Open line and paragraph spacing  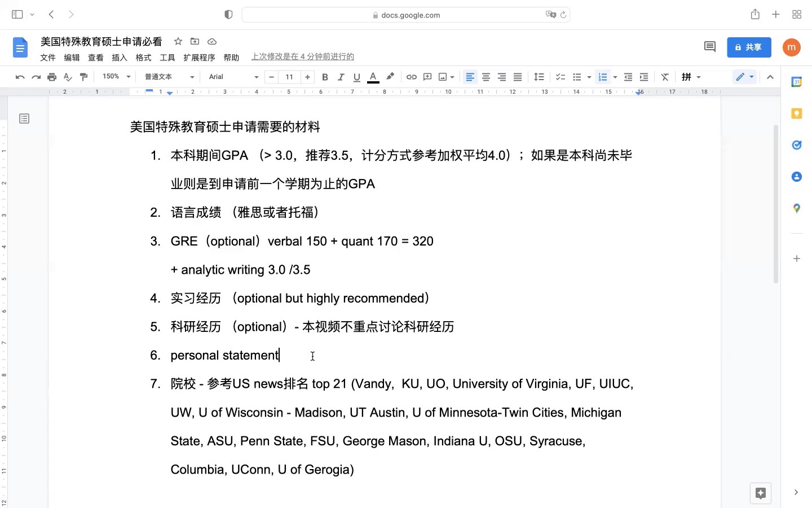pos(539,77)
